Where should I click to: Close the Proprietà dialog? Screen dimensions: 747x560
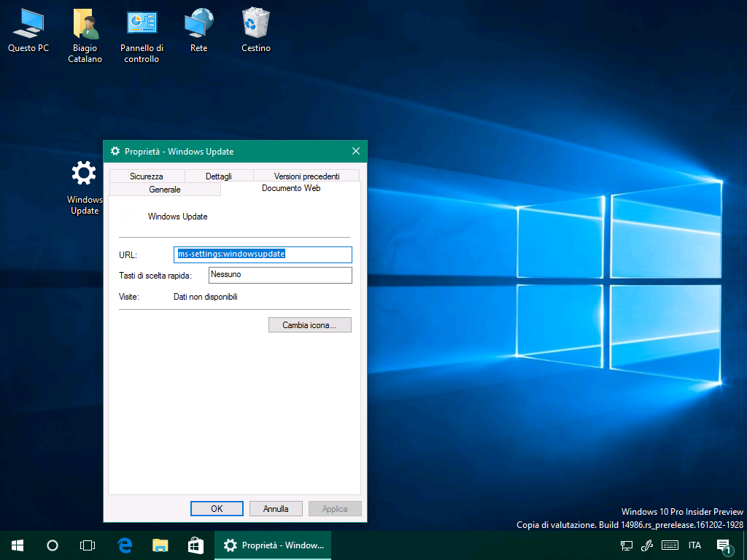click(x=356, y=151)
